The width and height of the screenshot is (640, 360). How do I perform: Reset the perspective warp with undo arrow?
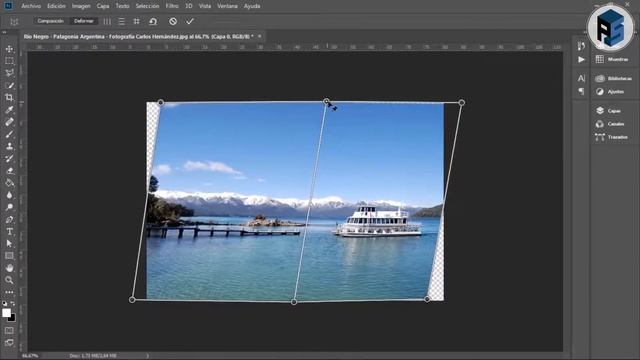click(153, 21)
